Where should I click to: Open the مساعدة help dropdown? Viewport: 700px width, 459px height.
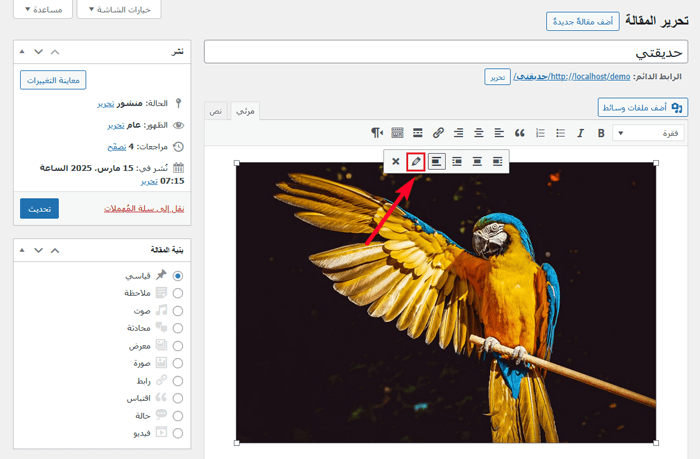(40, 10)
